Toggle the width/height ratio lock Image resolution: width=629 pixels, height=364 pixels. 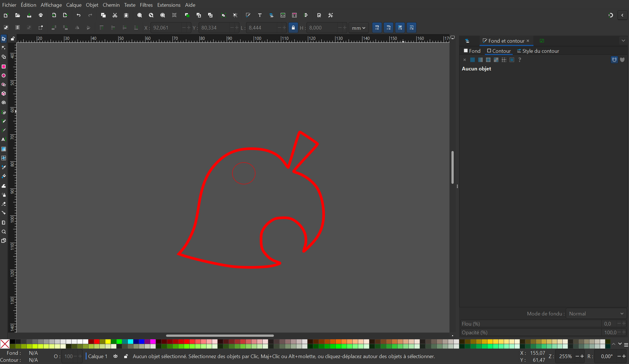(293, 28)
